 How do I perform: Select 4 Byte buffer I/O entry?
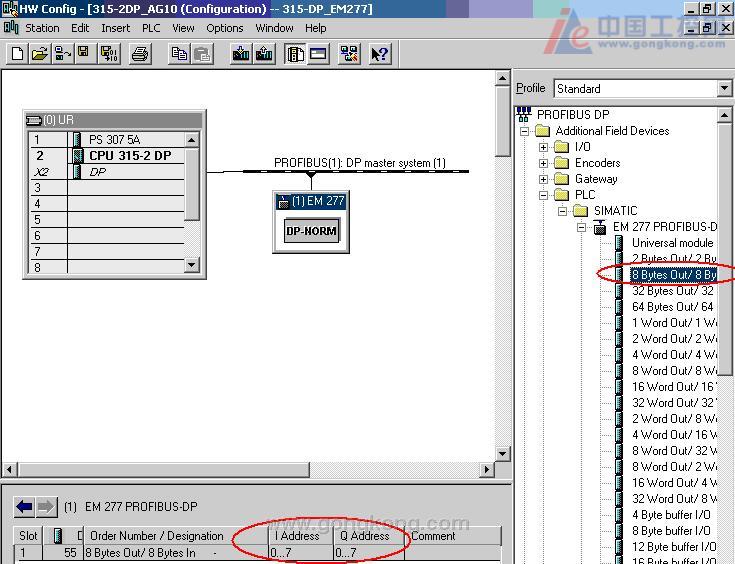coord(671,515)
